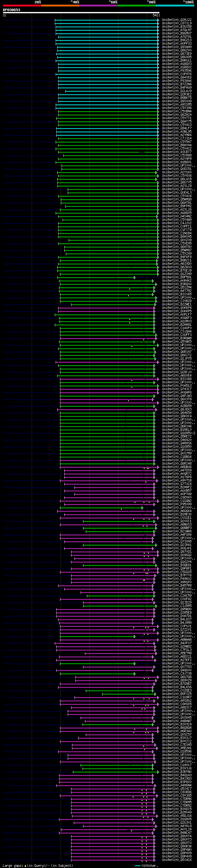Viewport: 197px width, 868px height.
Task: Click the cyan 100char scale bar
Action: 137,865
